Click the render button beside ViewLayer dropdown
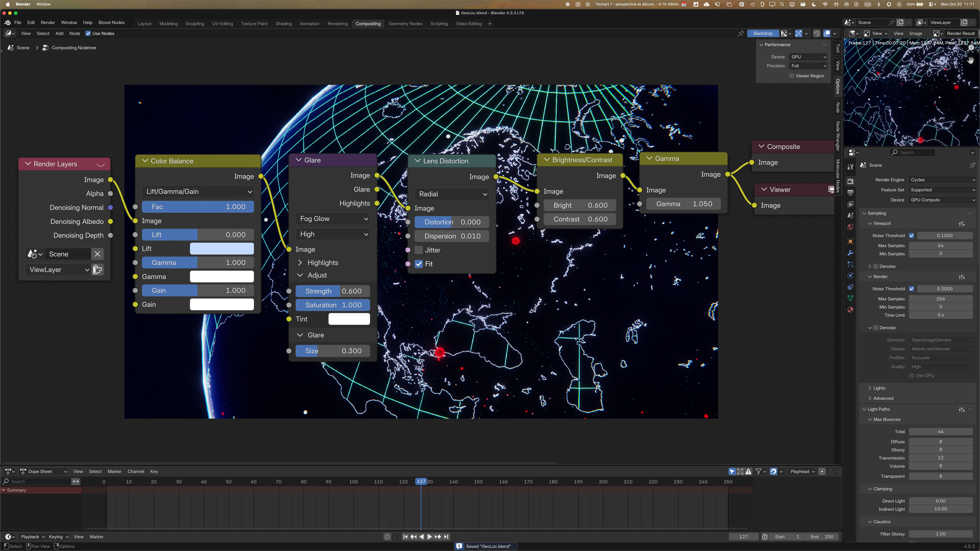980x551 pixels. pos(97,270)
